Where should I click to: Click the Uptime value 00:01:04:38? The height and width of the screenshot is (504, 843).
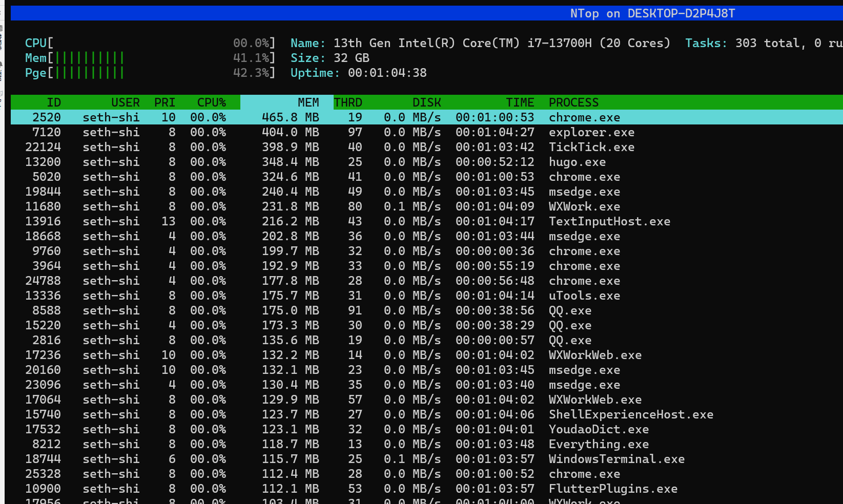(387, 73)
